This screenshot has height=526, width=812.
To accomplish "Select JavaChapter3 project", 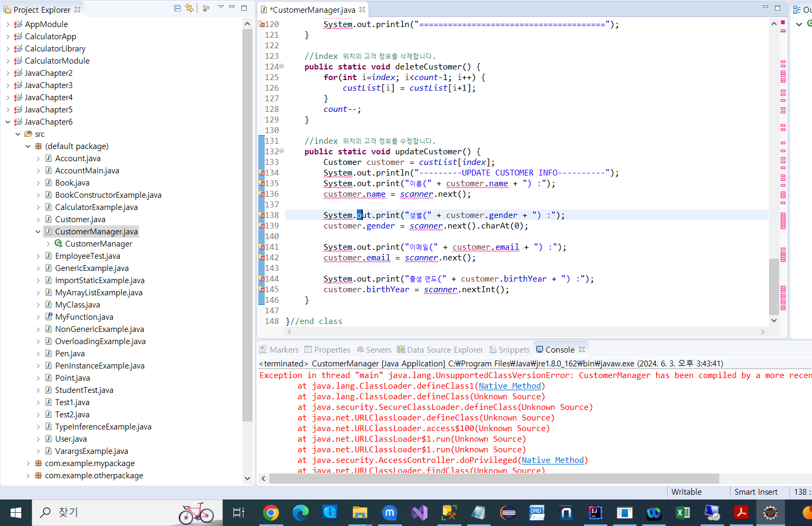I will pyautogui.click(x=48, y=85).
